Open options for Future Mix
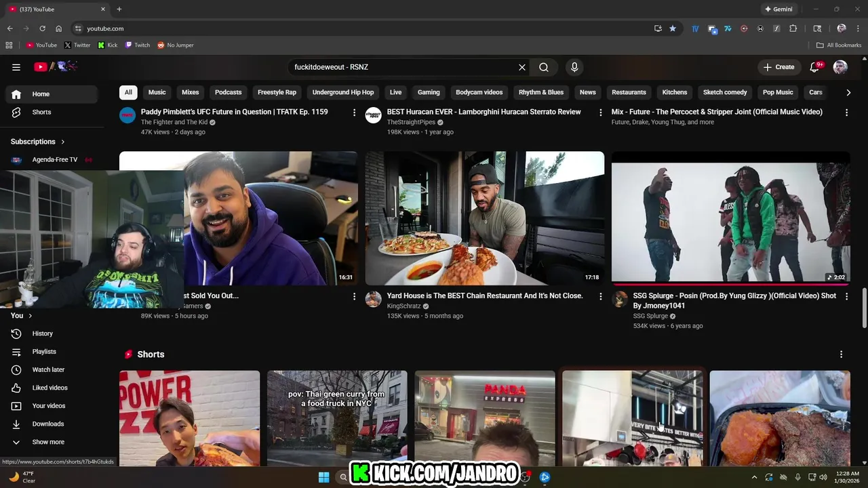868x488 pixels. click(846, 113)
